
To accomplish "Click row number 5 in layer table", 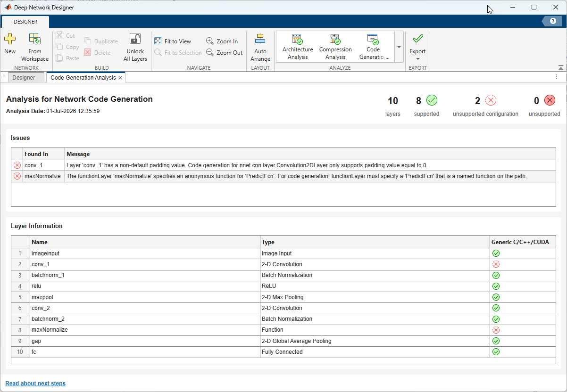I will tap(20, 297).
